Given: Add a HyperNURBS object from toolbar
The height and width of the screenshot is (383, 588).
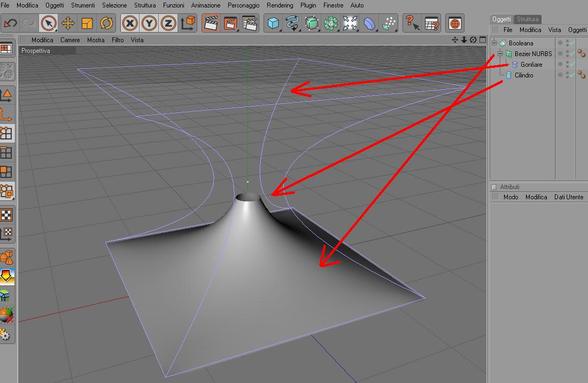Looking at the screenshot, I should 312,23.
